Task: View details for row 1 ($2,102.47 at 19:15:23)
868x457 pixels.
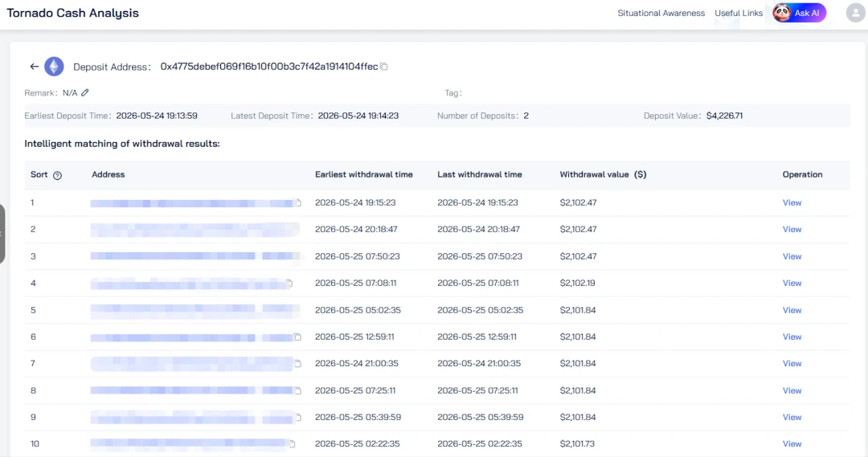Action: click(x=792, y=202)
